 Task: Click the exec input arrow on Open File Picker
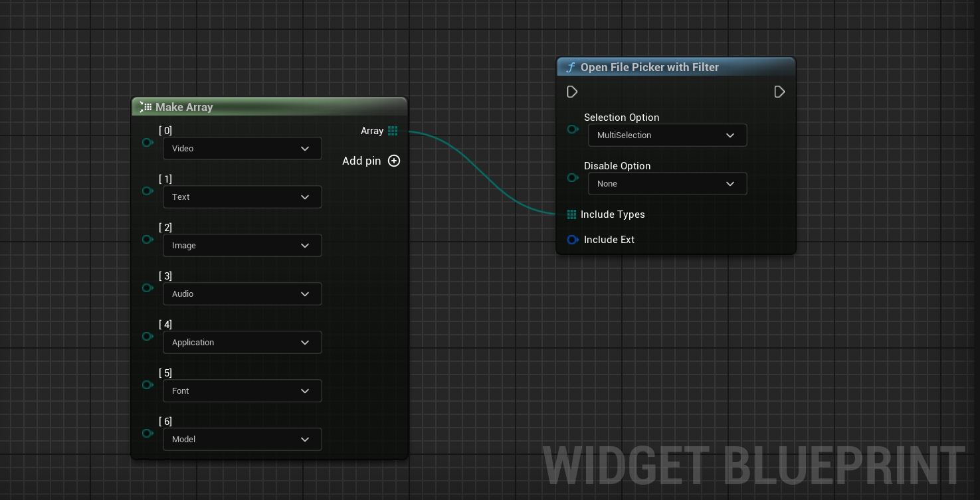[572, 92]
